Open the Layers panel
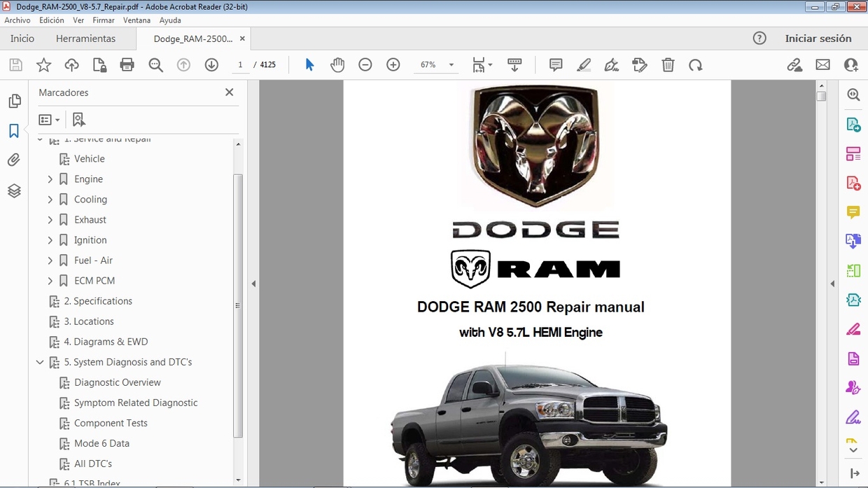Viewport: 868px width, 488px height. pos(15,190)
